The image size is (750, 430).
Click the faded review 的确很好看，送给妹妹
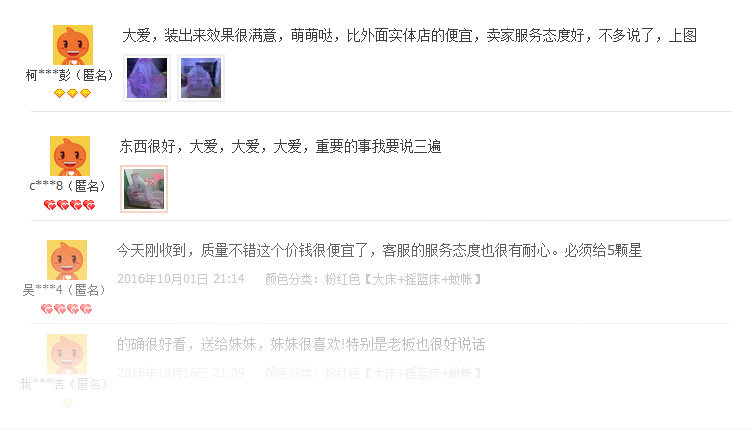[301, 344]
